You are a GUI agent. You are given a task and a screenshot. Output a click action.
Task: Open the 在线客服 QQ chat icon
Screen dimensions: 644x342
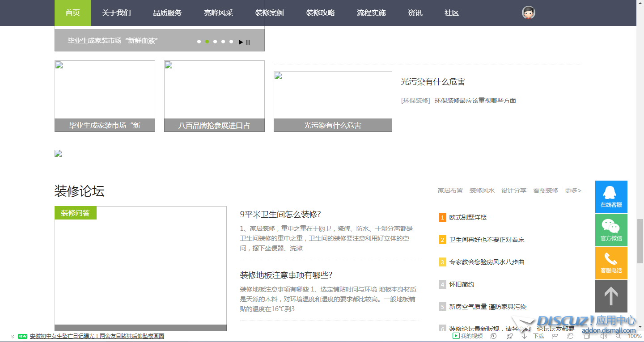[x=611, y=197]
